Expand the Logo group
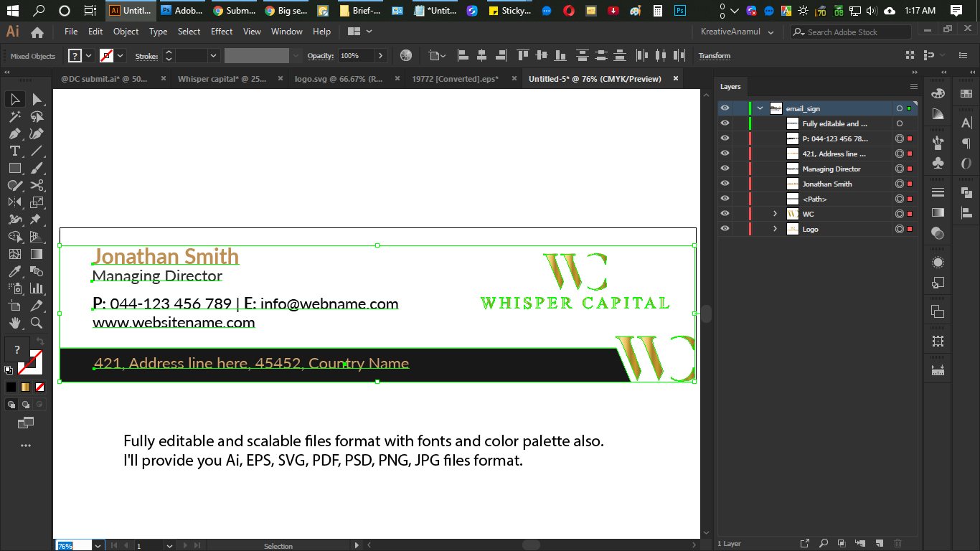 (775, 229)
